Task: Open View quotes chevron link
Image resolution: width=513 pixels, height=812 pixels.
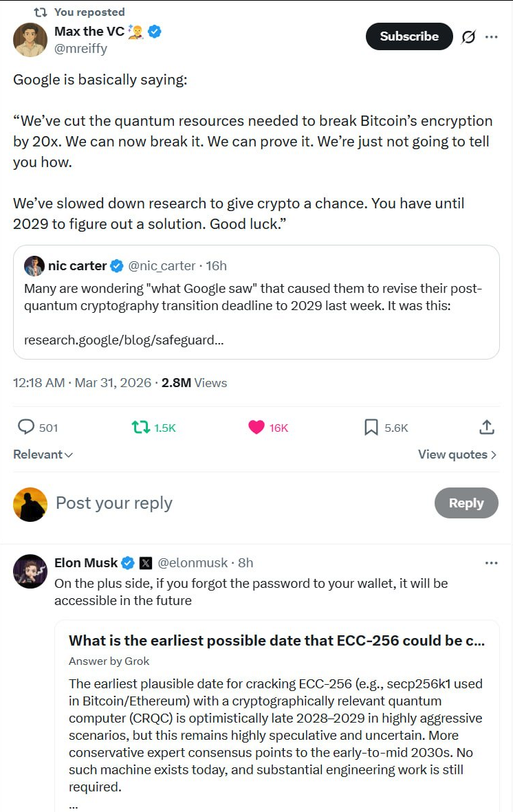Action: click(457, 454)
